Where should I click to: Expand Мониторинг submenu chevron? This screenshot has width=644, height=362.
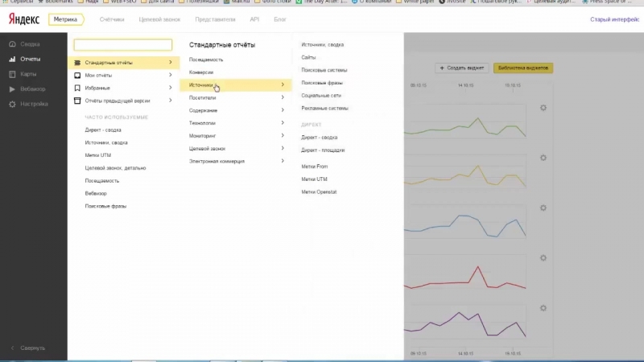point(283,135)
